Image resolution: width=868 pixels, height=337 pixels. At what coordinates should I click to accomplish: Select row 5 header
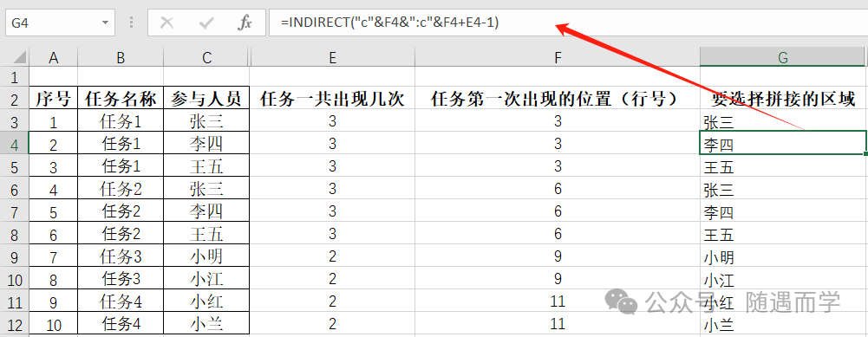[x=14, y=166]
